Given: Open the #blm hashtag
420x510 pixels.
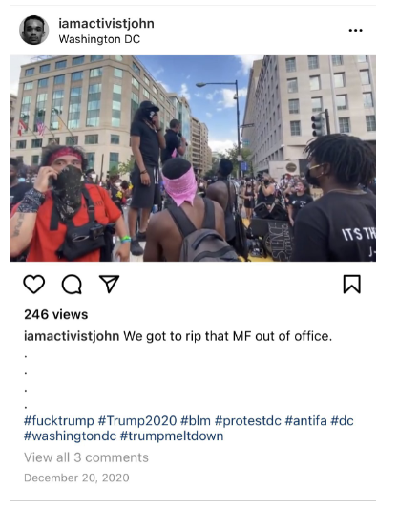Looking at the screenshot, I should pyautogui.click(x=196, y=421).
